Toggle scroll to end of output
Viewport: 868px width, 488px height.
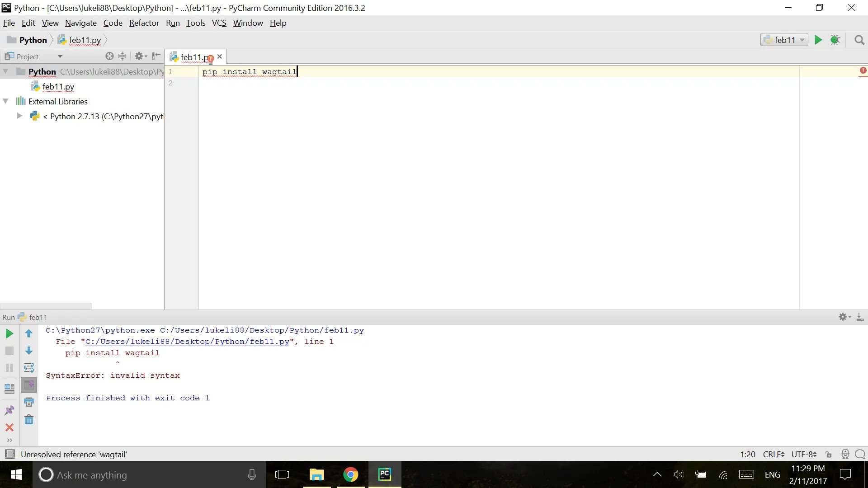pyautogui.click(x=29, y=385)
